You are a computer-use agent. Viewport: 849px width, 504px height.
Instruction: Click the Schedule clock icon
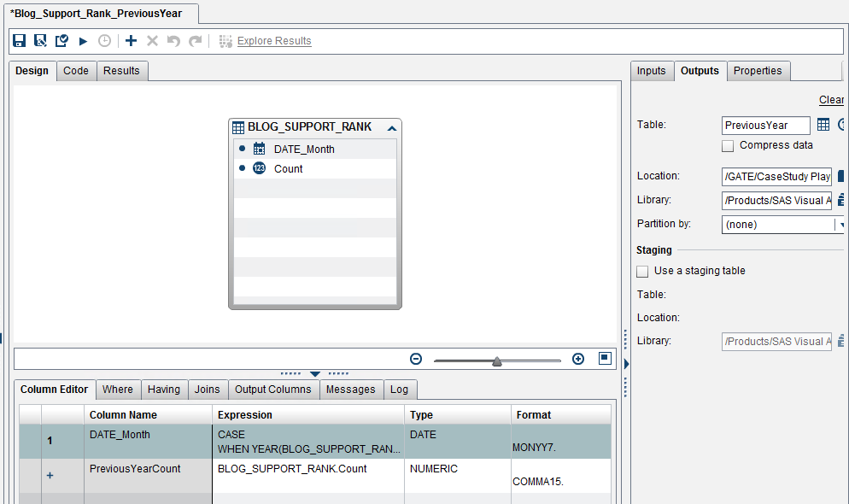(104, 41)
